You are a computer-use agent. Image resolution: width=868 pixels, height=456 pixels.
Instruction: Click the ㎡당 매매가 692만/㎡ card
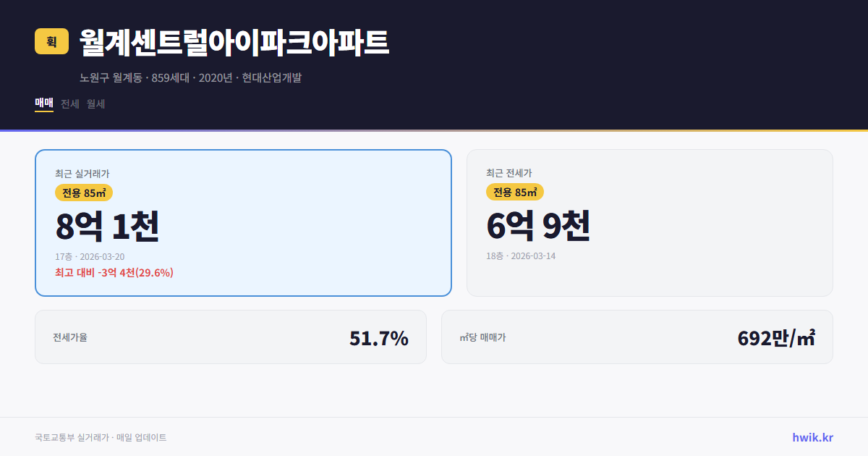click(637, 337)
